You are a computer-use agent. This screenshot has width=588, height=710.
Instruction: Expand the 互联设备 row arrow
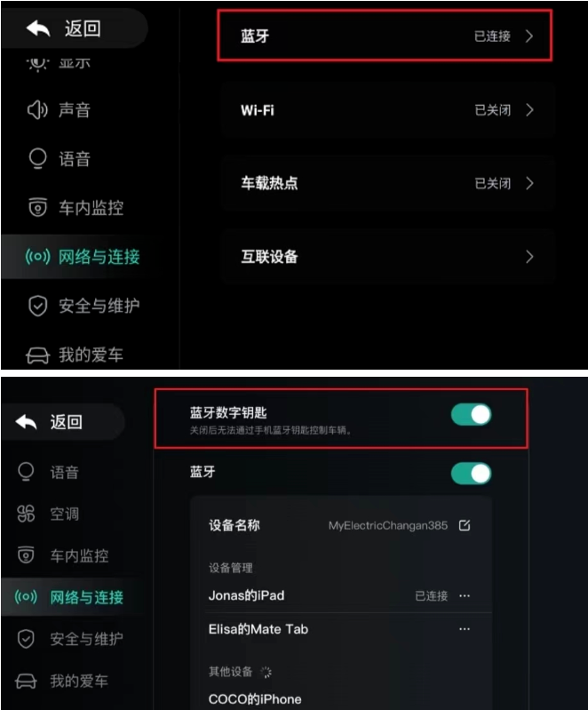529,257
